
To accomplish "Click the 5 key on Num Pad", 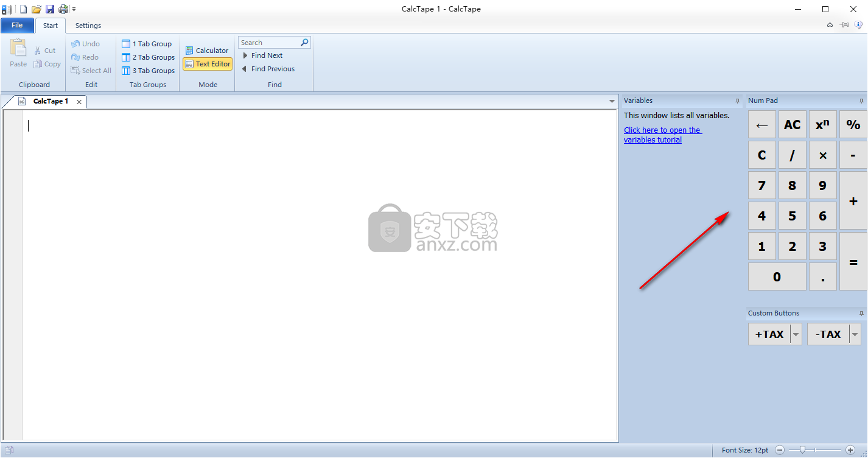I will [x=792, y=216].
